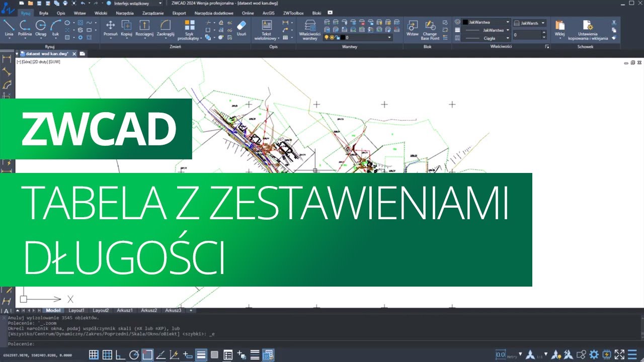Expand the Szyk prostokątny dropdown arrow
Image resolution: width=644 pixels, height=362 pixels.
click(201, 38)
